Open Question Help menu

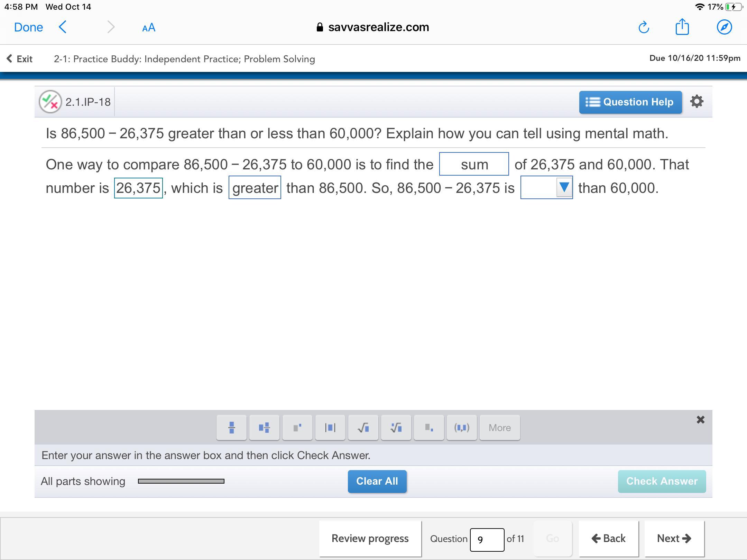point(630,102)
